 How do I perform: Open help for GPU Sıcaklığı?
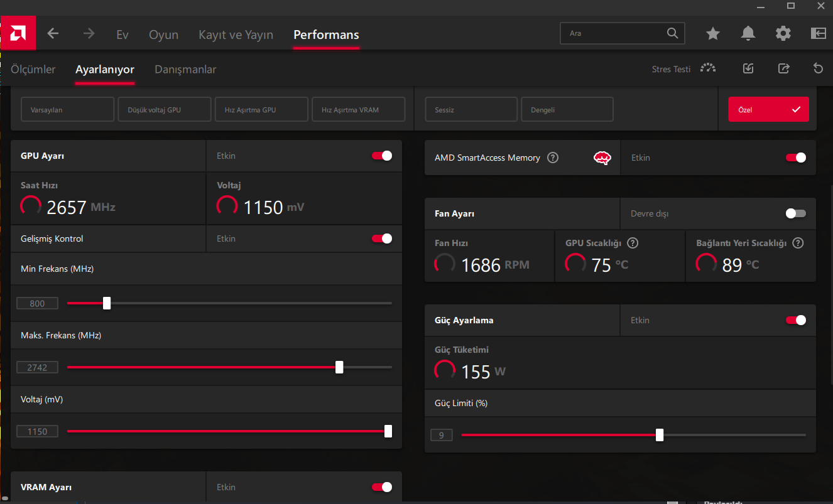633,243
